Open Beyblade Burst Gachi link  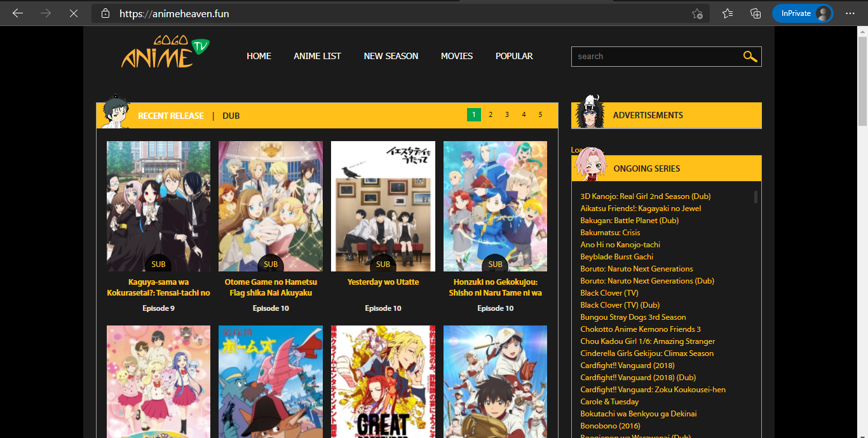(x=616, y=257)
